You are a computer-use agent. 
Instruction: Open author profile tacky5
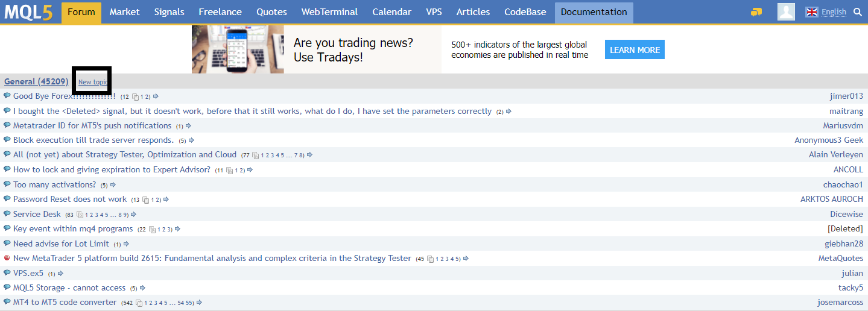click(x=851, y=288)
